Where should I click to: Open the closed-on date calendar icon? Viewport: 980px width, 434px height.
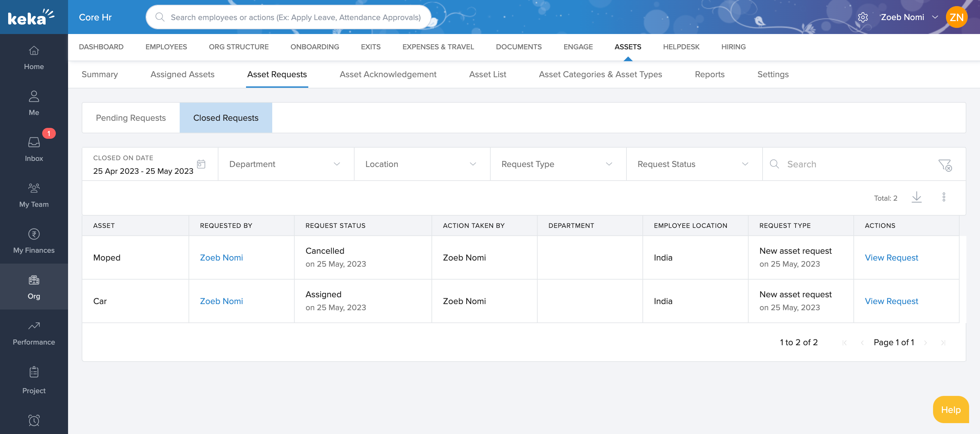[x=201, y=164]
